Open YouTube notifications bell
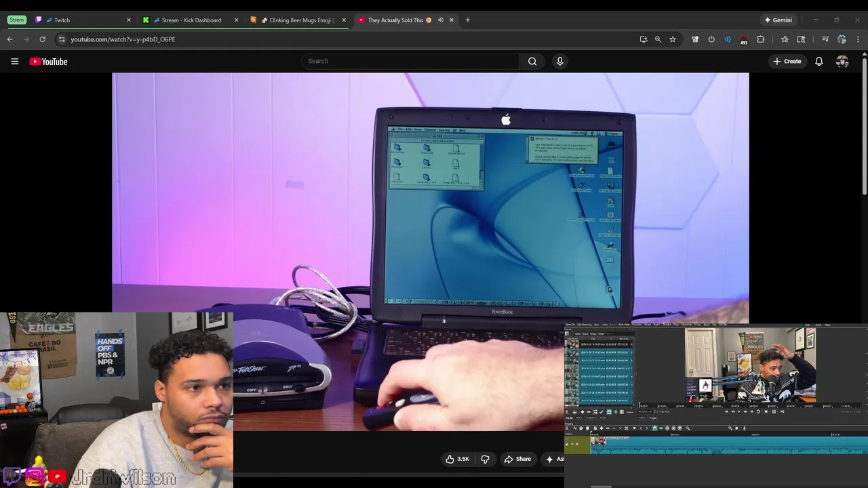This screenshot has height=488, width=868. (x=819, y=61)
